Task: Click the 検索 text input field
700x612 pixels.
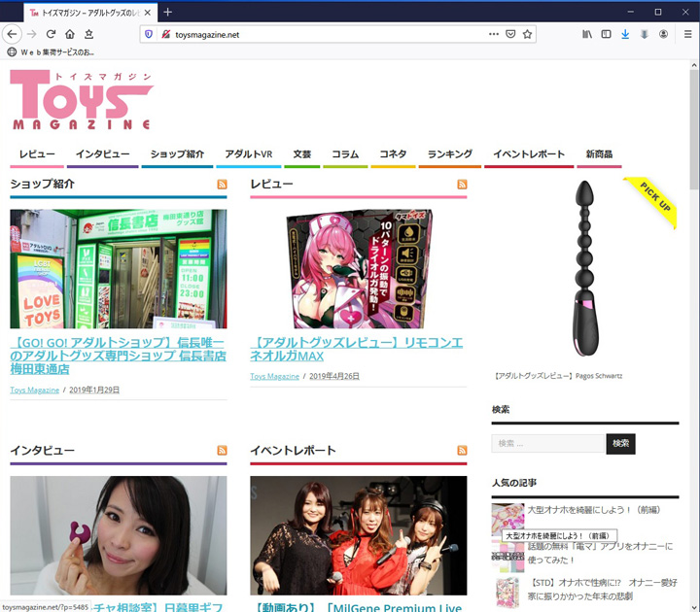Action: [x=547, y=444]
